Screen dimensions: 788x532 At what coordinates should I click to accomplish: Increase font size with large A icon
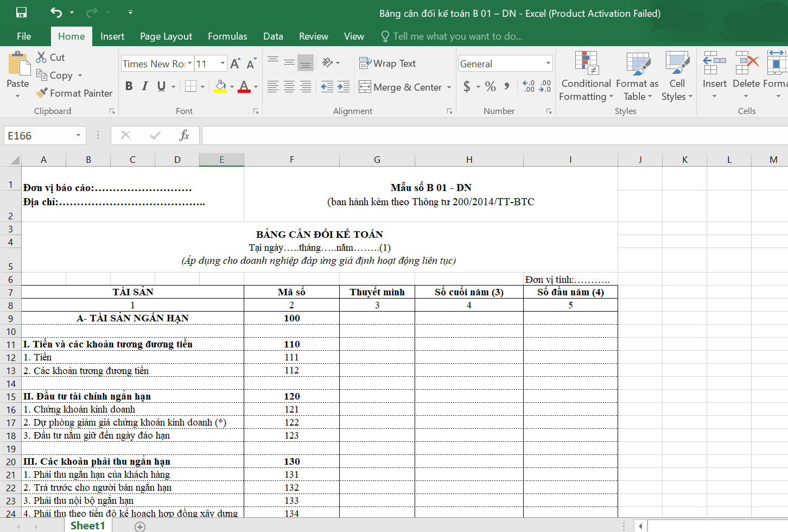pyautogui.click(x=235, y=64)
